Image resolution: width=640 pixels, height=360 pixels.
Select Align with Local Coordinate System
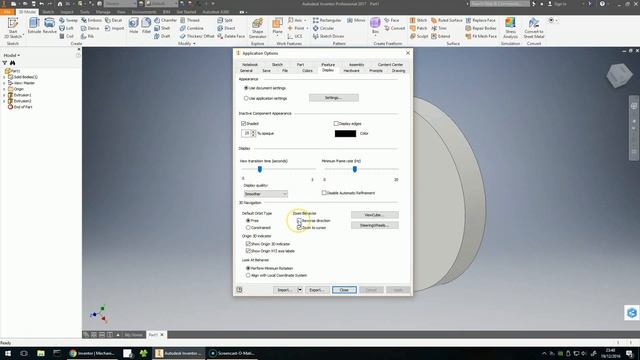248,275
